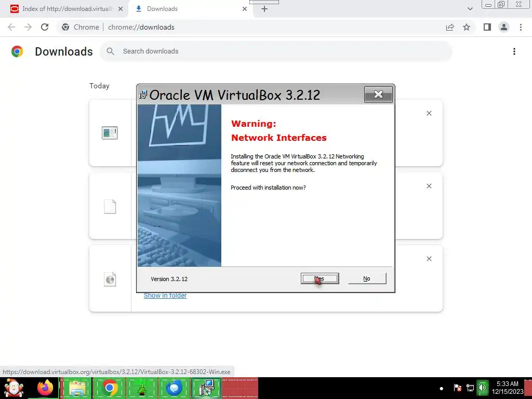Click the 'Network Interfaces' warning heading
The width and height of the screenshot is (532, 399).
(279, 138)
